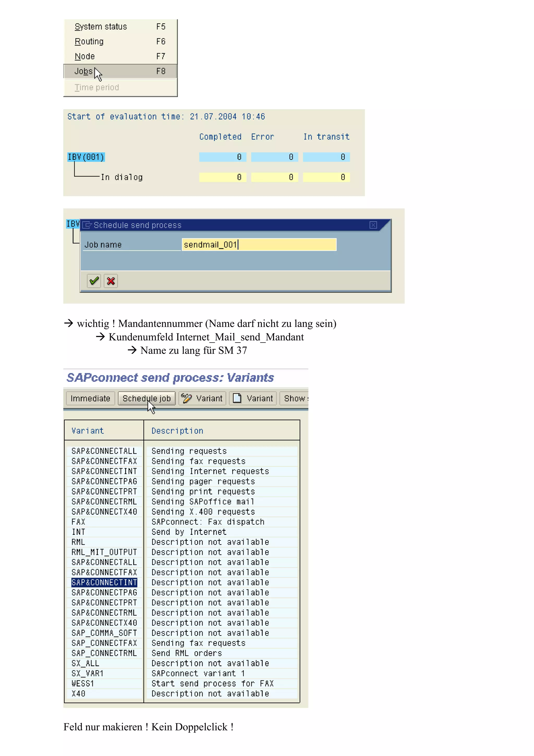
Task: Click the Time period menu entry
Action: tap(120, 87)
